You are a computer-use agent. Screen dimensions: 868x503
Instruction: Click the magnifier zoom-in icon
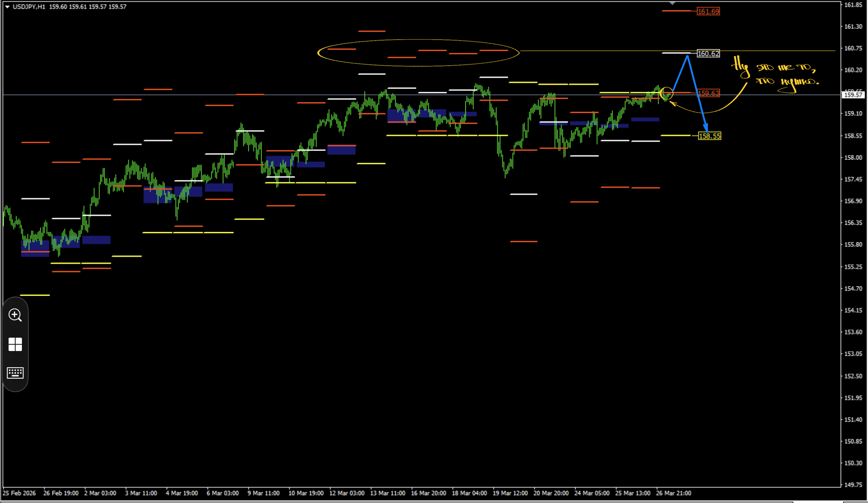(15, 315)
